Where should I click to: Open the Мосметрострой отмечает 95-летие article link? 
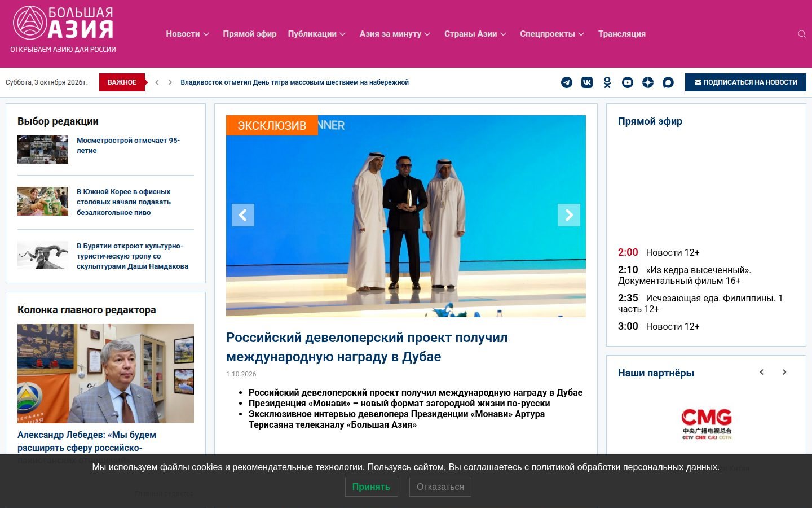pos(128,146)
